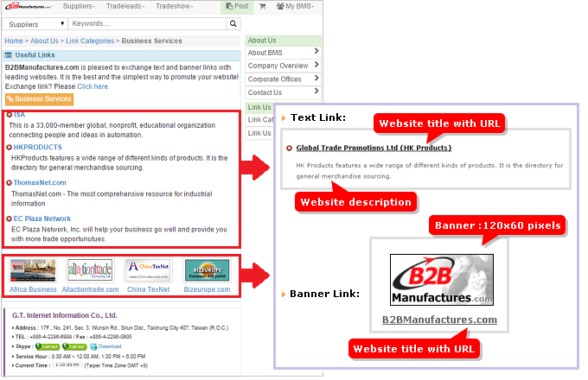Click the second Skype call button

tap(74, 346)
